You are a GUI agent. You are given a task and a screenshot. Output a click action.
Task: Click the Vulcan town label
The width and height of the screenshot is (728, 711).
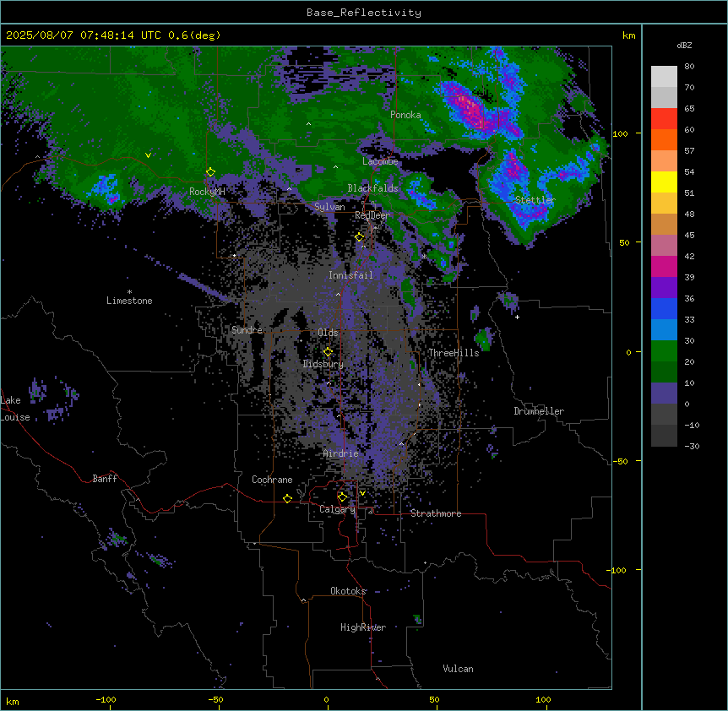459,669
